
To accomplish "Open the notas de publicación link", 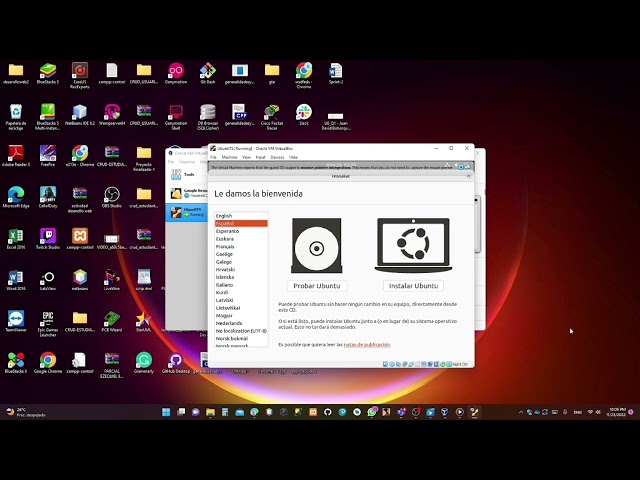I will [367, 344].
